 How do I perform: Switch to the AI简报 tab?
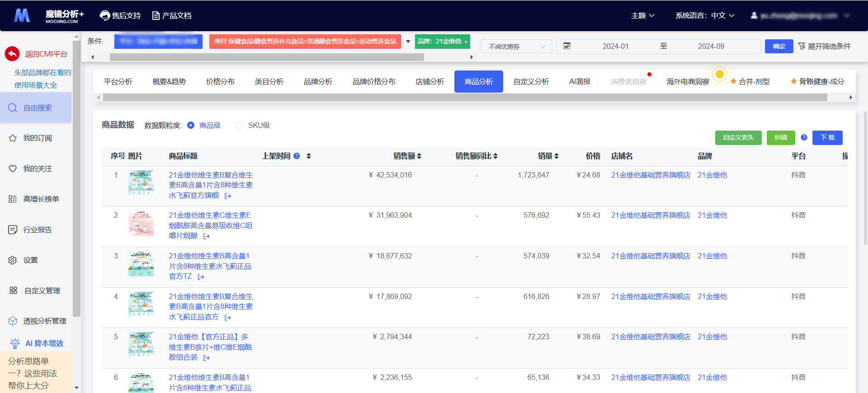click(x=580, y=82)
